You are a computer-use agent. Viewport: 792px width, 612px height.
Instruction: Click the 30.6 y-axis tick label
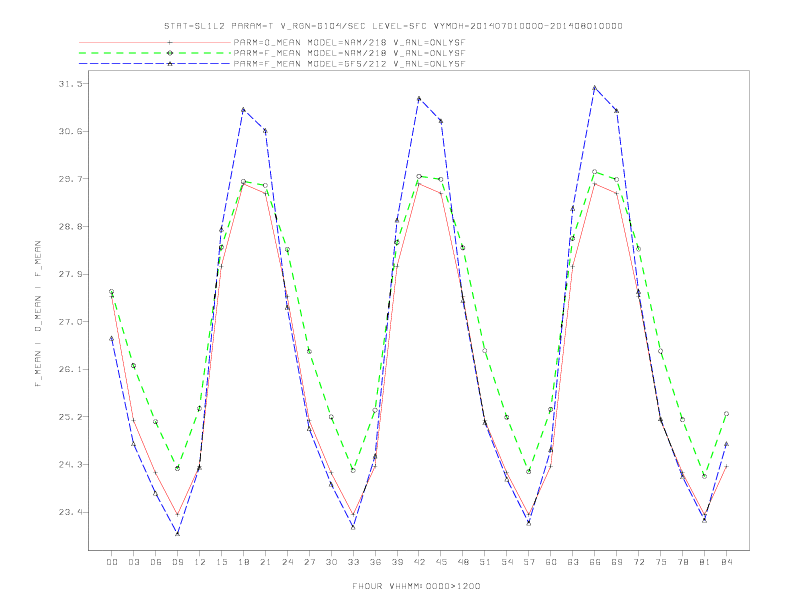[x=70, y=131]
